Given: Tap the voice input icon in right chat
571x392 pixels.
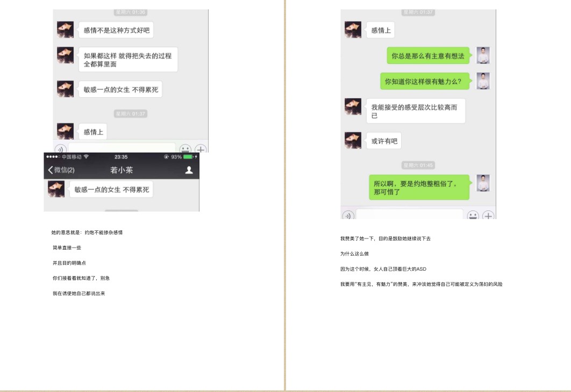Looking at the screenshot, I should click(348, 215).
